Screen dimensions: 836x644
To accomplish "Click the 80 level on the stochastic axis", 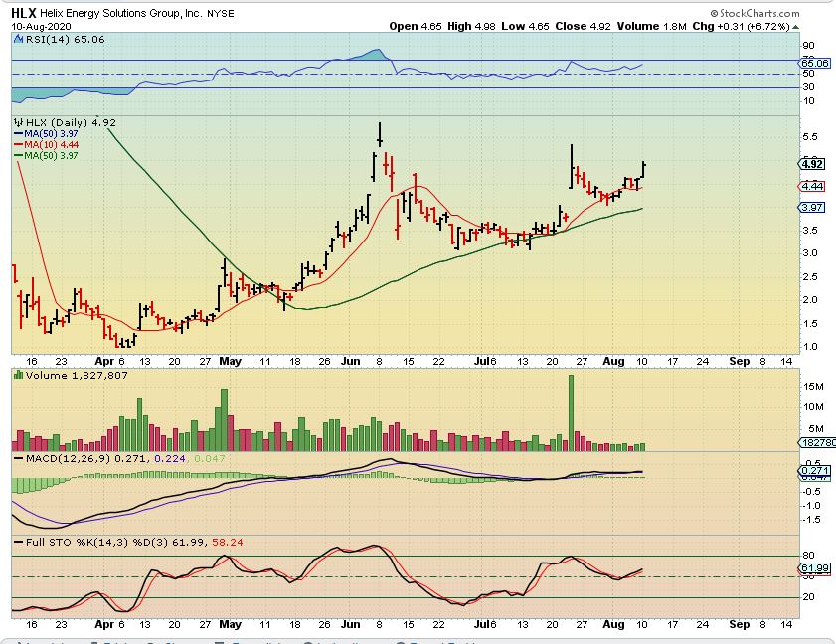I will (808, 556).
